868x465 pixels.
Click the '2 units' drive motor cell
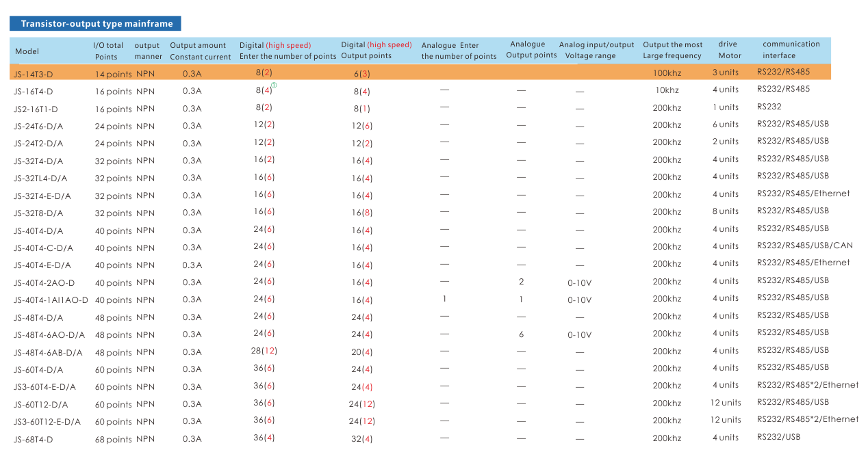point(726,142)
